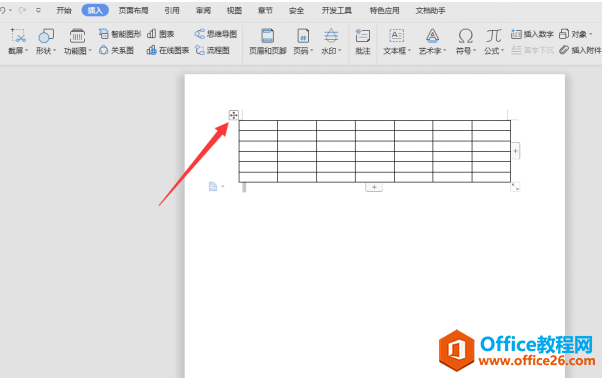Add a 批注 comment
Image resolution: width=602 pixels, height=378 pixels.
click(362, 41)
